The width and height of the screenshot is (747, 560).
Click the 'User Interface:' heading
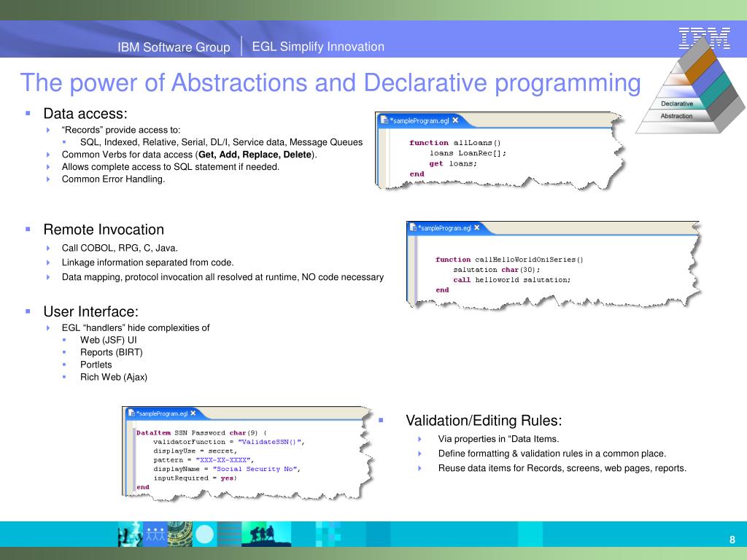point(91,311)
